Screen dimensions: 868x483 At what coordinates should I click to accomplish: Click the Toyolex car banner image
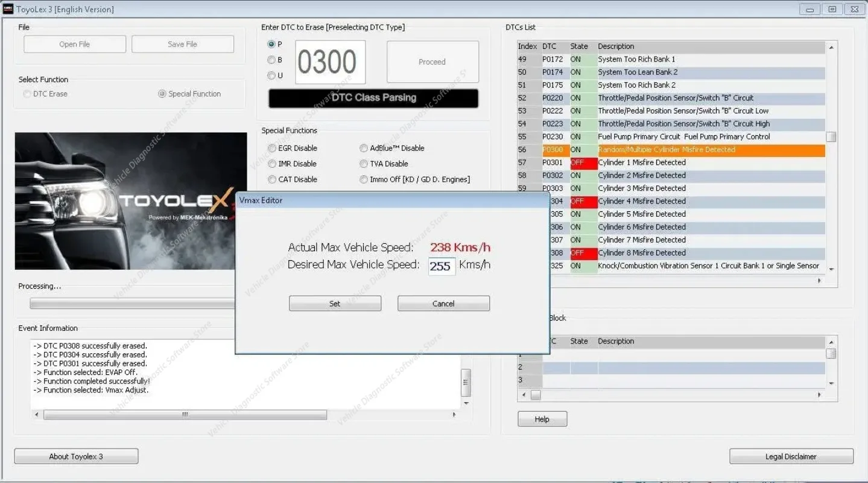[x=131, y=201]
